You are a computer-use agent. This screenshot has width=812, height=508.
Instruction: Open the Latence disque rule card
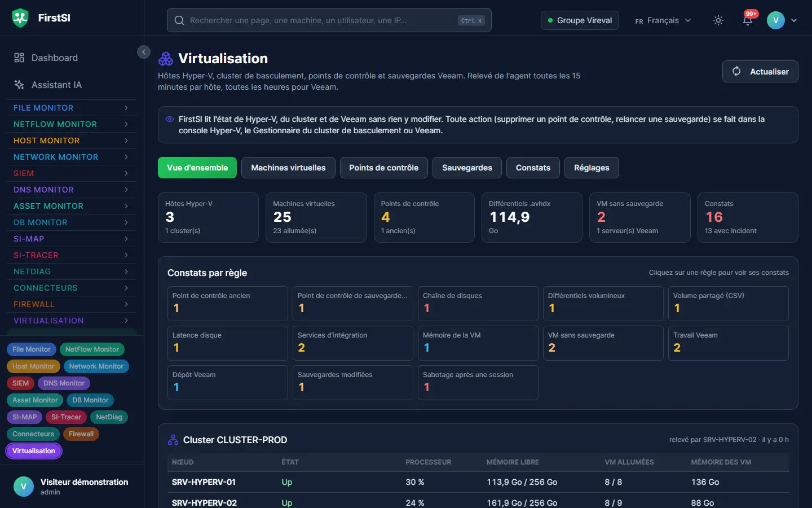pos(228,343)
